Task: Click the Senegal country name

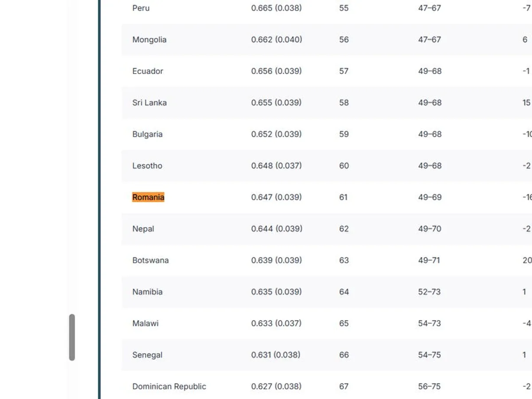Action: click(147, 355)
